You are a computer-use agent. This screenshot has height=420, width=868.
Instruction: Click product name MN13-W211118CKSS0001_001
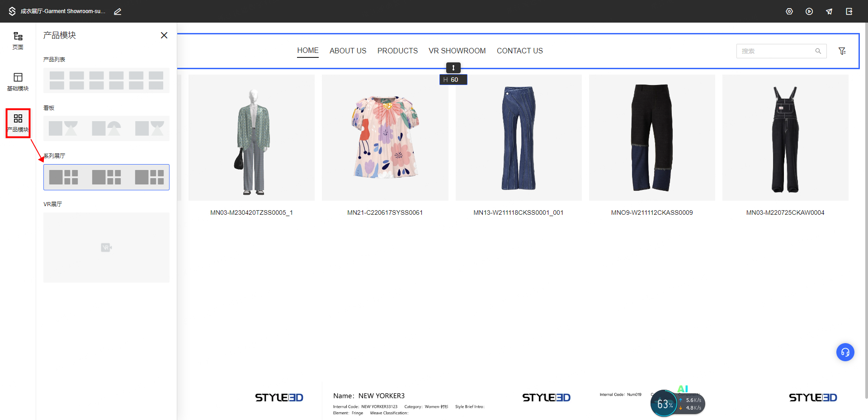pos(519,212)
